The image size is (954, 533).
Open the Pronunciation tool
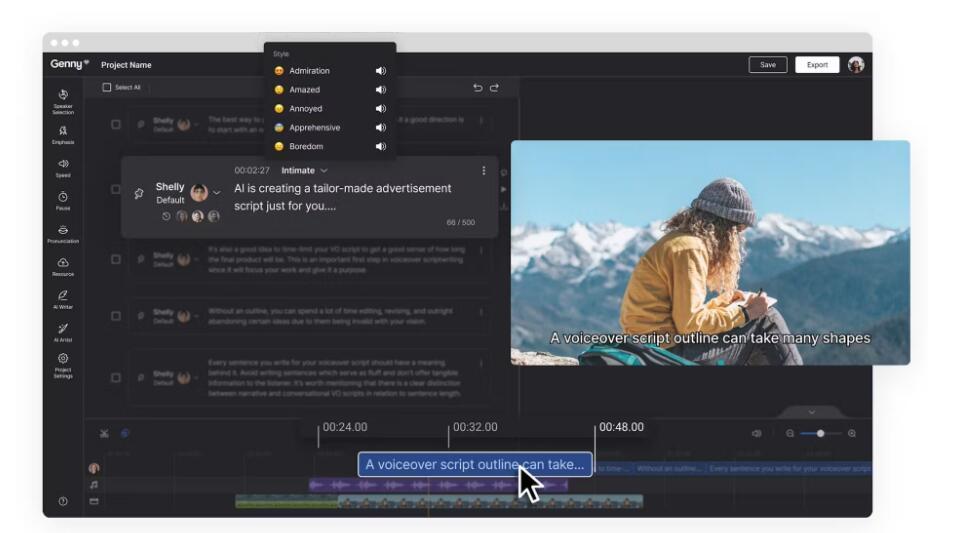(63, 234)
